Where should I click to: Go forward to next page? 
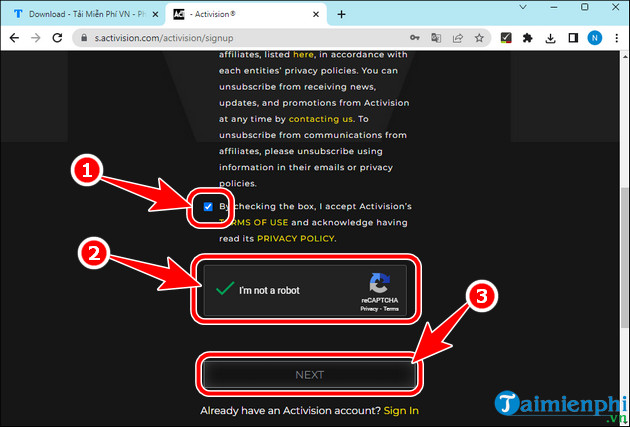[x=36, y=38]
